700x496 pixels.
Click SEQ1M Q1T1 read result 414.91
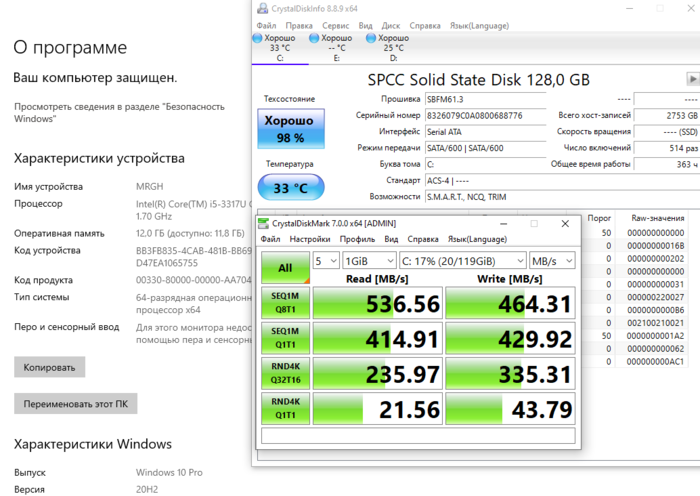click(x=378, y=338)
